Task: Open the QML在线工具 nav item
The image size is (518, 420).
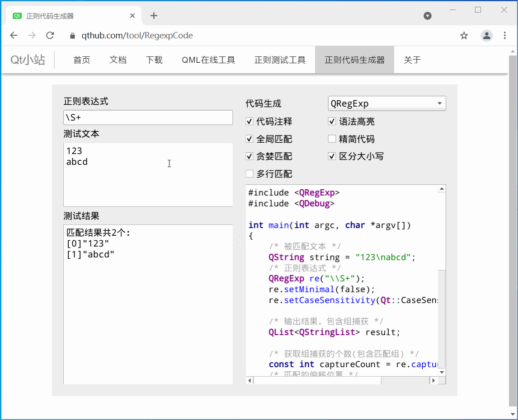Action: (x=208, y=60)
